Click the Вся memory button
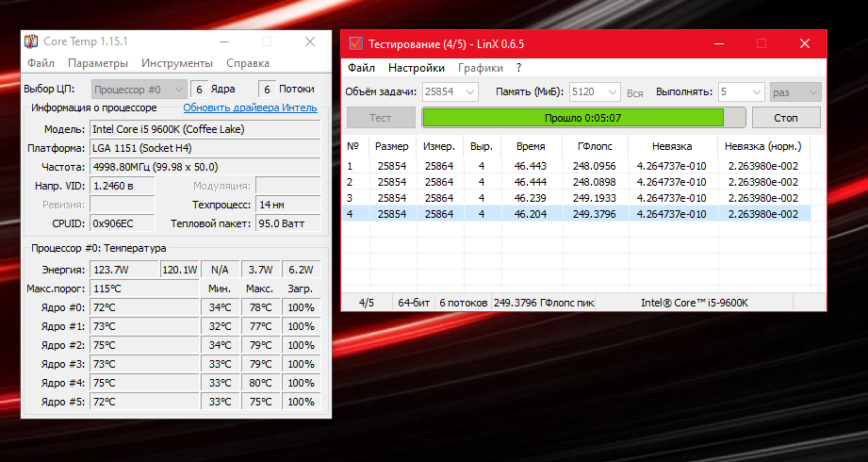This screenshot has height=462, width=868. pyautogui.click(x=635, y=93)
